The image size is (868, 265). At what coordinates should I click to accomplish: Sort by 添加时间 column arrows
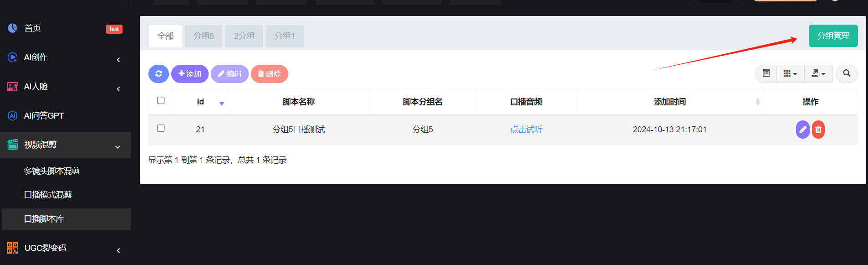pos(758,102)
